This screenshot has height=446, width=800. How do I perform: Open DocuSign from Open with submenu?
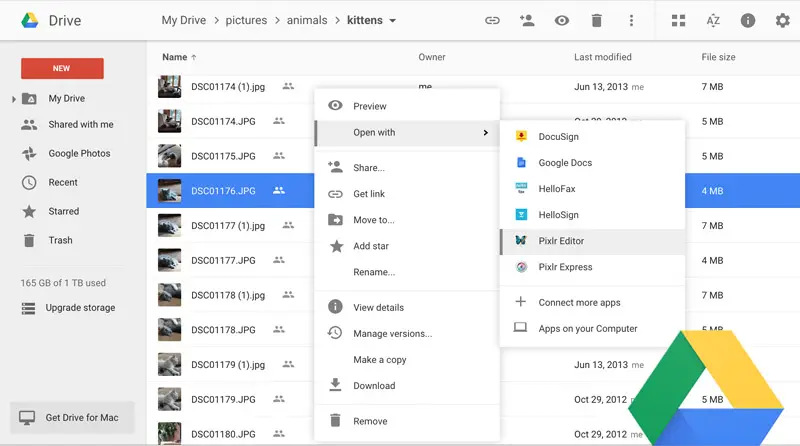[x=592, y=137]
